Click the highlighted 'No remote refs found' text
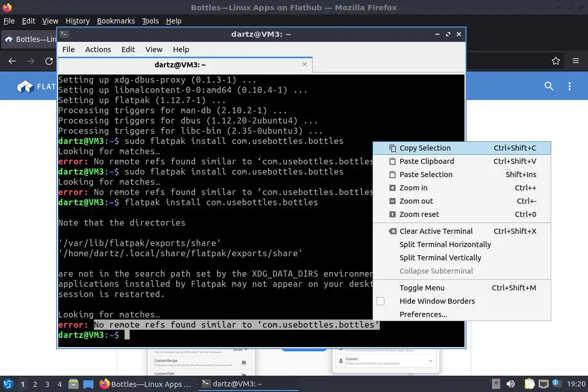The height and width of the screenshot is (392, 588). click(237, 325)
